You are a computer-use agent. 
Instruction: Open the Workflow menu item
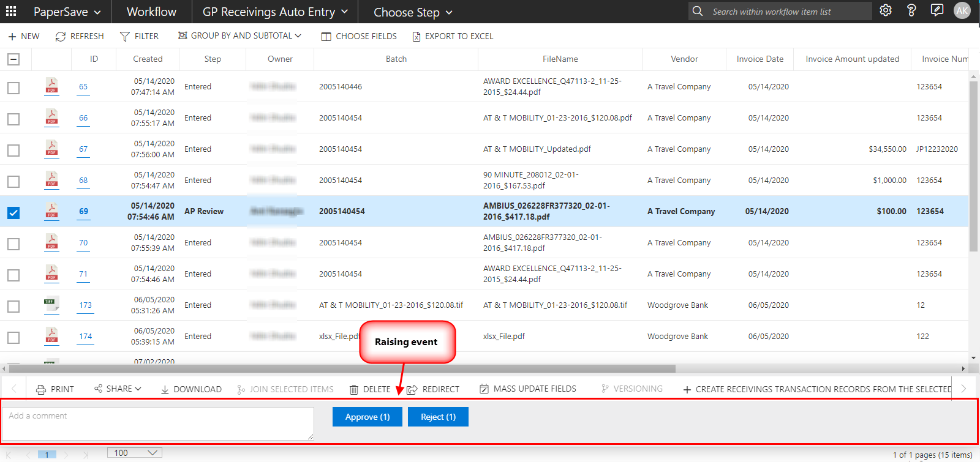click(x=151, y=12)
